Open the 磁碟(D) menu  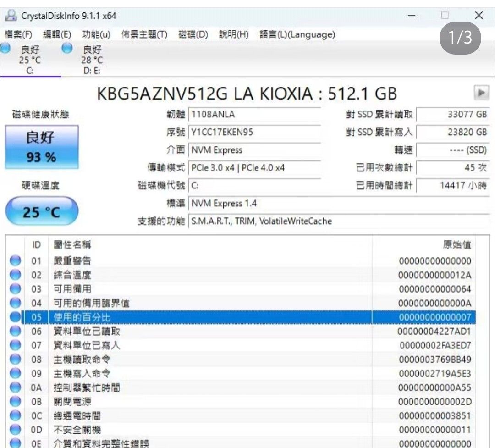click(193, 34)
